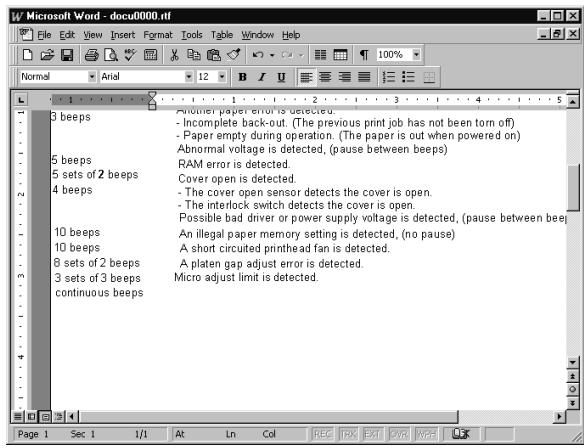The height and width of the screenshot is (448, 584).
Task: Expand the Normal style dropdown
Action: pyautogui.click(x=92, y=77)
